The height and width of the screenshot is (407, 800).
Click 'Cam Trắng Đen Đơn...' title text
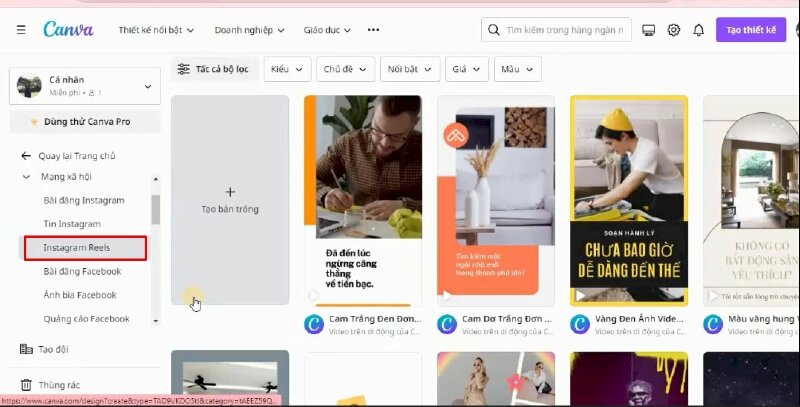click(x=375, y=319)
